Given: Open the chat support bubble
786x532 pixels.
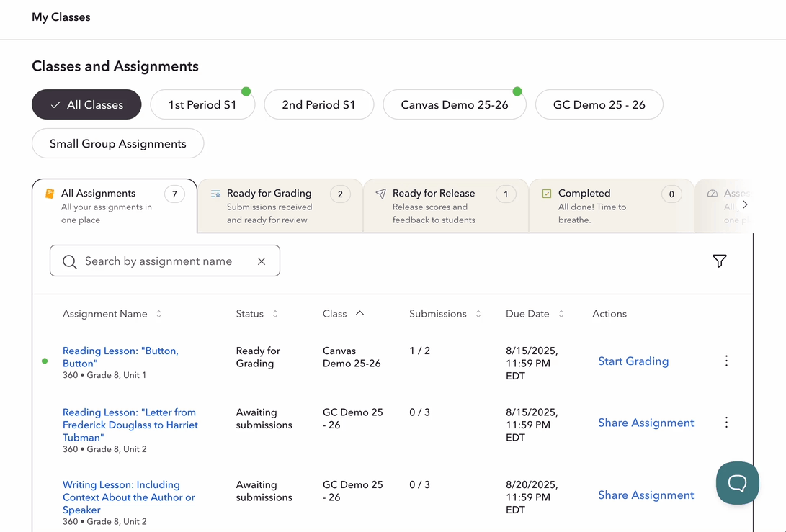Looking at the screenshot, I should point(738,483).
